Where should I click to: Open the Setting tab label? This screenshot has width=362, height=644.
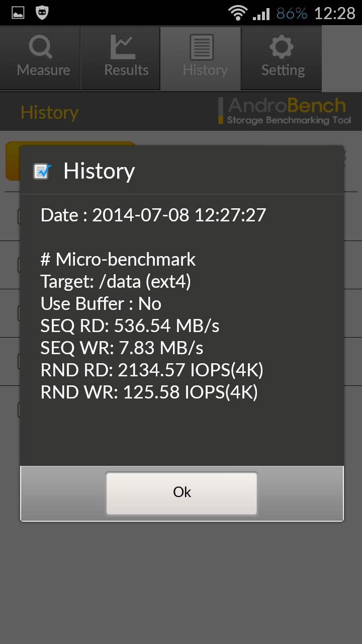pyautogui.click(x=283, y=70)
